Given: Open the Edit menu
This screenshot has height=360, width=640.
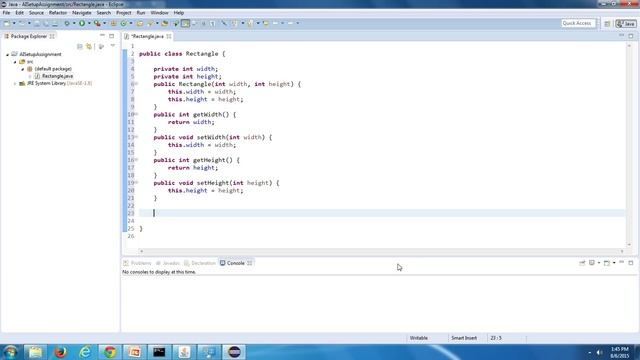Looking at the screenshot, I should (x=19, y=13).
